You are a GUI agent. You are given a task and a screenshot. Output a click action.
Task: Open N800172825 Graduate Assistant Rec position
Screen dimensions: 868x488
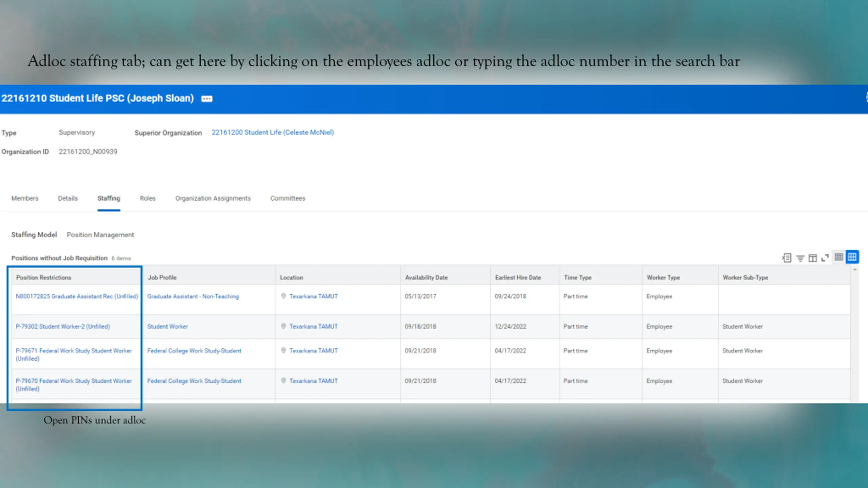tap(77, 296)
